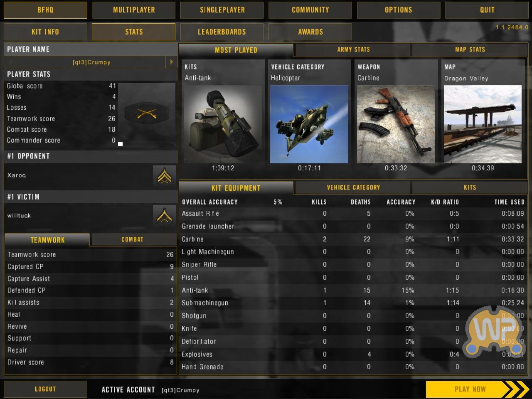Open the player name selector field
Viewport: 532px width, 399px height.
point(91,62)
